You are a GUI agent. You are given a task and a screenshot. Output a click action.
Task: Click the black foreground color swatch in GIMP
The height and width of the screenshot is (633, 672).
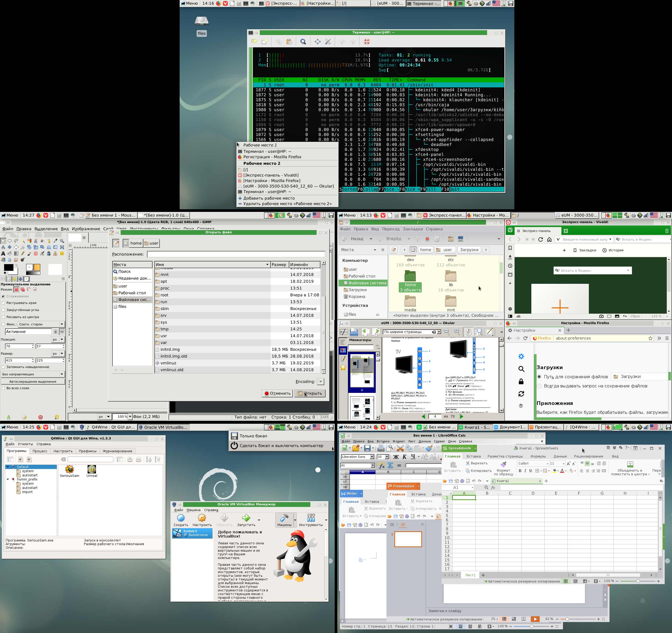[x=9, y=268]
